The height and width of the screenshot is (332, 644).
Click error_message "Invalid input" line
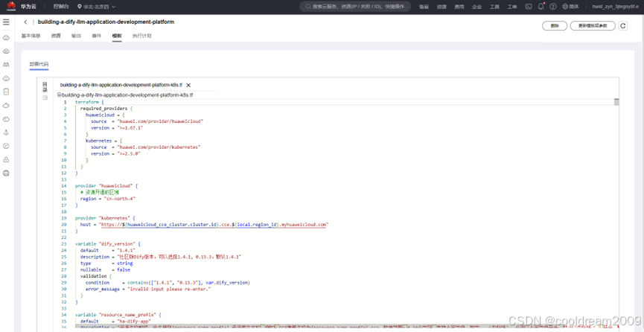pyautogui.click(x=148, y=289)
